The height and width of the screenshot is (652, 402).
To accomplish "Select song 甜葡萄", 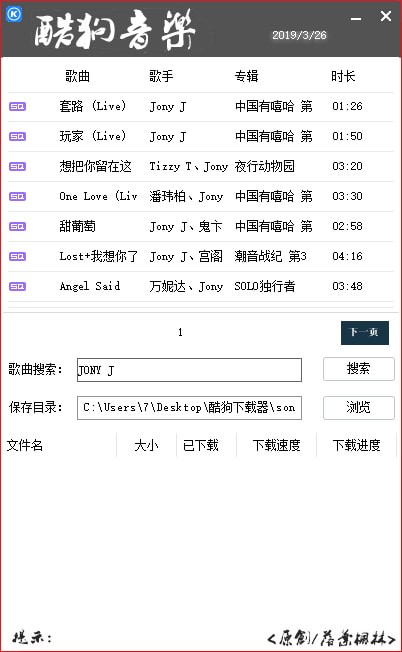I will coord(77,226).
